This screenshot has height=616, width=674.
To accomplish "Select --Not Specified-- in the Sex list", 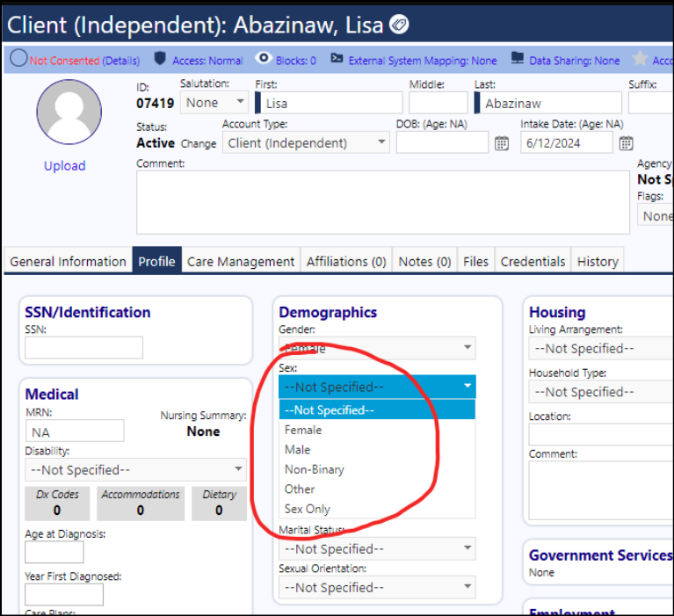I will coord(377,409).
